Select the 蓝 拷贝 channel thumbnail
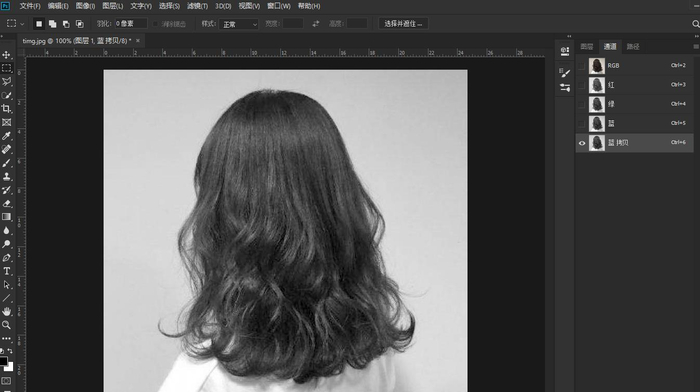The height and width of the screenshot is (392, 700). 596,143
